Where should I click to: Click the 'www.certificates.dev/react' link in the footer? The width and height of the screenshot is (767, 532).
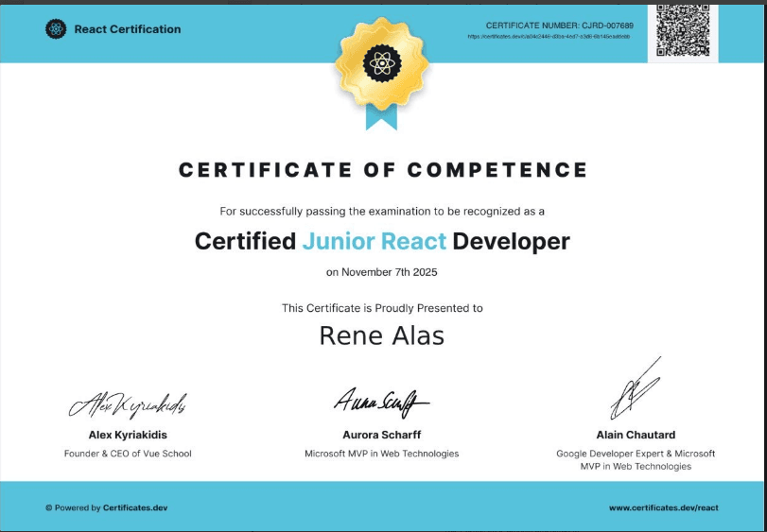tap(663, 508)
